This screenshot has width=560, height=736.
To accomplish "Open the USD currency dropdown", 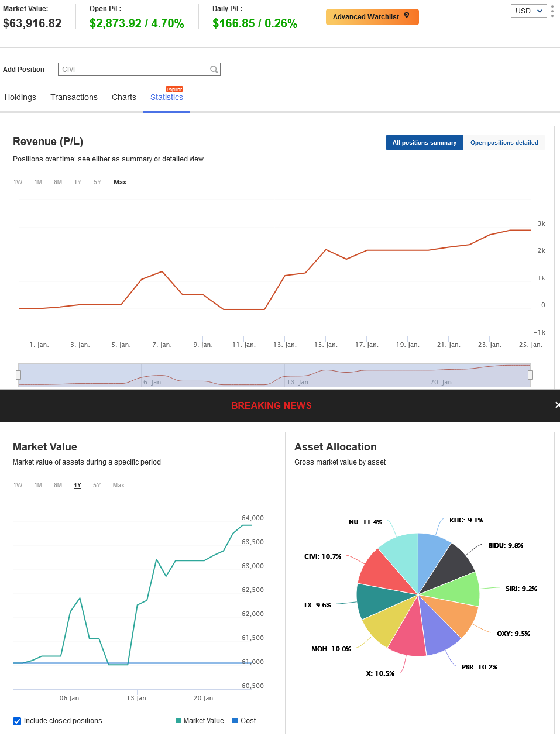I will tap(529, 11).
